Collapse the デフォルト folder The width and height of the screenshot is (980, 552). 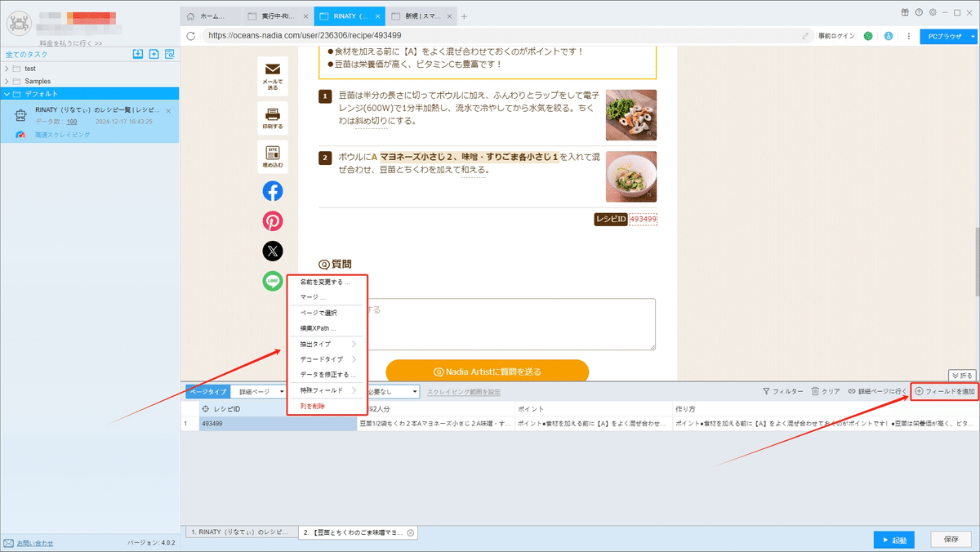[7, 94]
